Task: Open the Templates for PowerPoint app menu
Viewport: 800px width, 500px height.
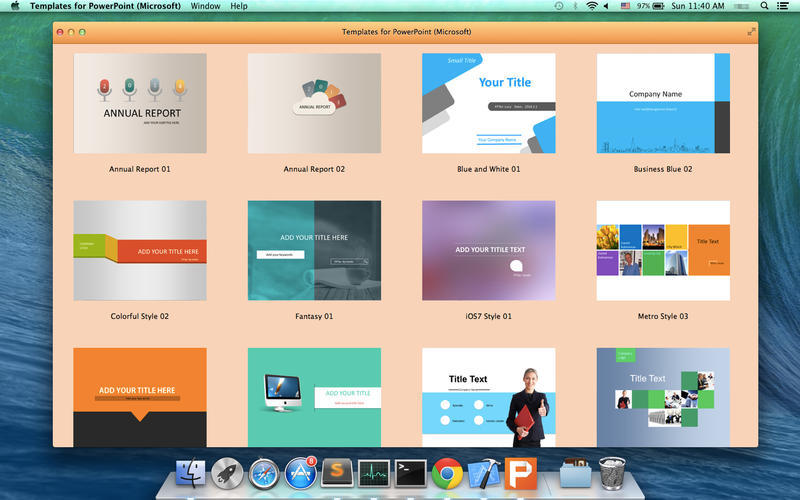Action: point(106,6)
